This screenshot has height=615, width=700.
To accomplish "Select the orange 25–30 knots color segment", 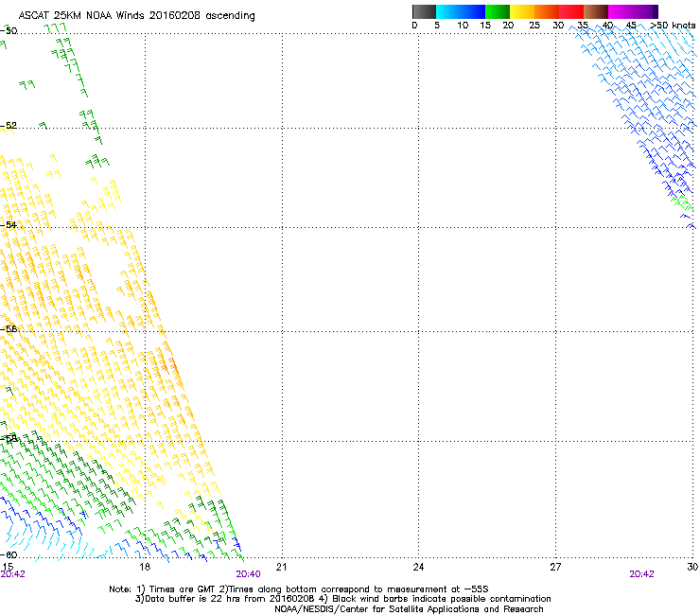I will [x=547, y=11].
